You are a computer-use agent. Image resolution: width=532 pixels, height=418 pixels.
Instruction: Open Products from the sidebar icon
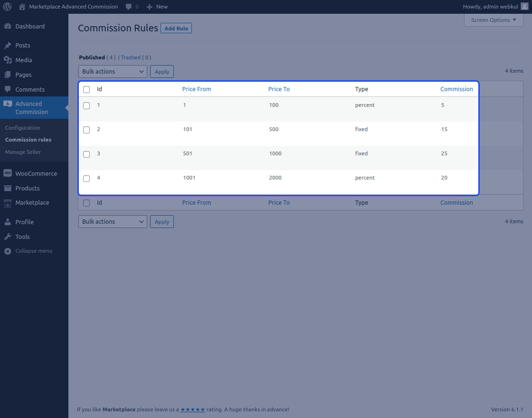[x=8, y=188]
